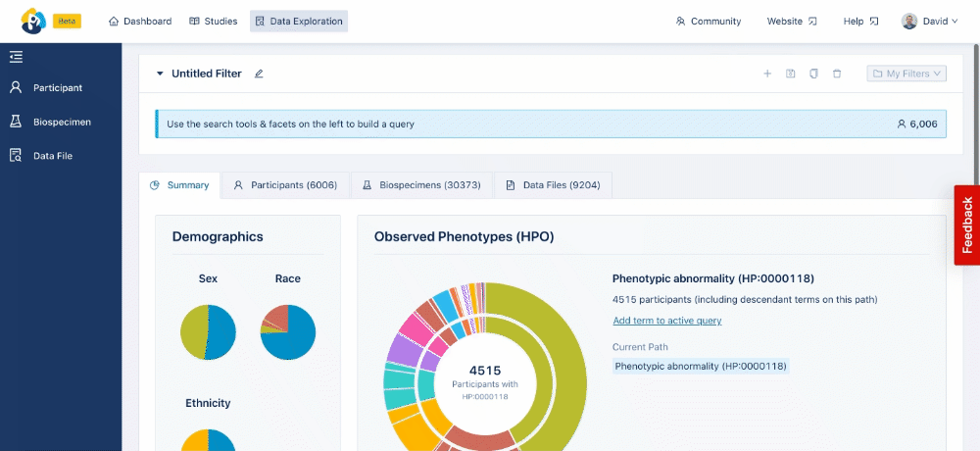Switch to Biospecimens (30373) tab
980x451 pixels.
tap(421, 185)
